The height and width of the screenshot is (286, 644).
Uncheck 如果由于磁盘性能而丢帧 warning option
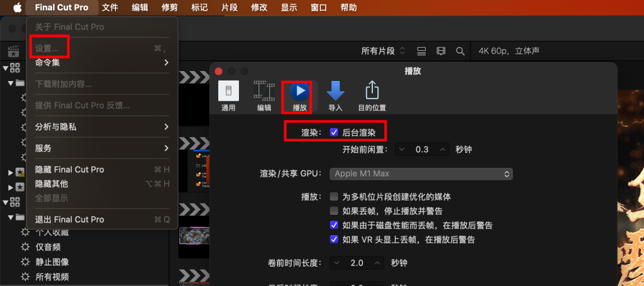point(334,225)
